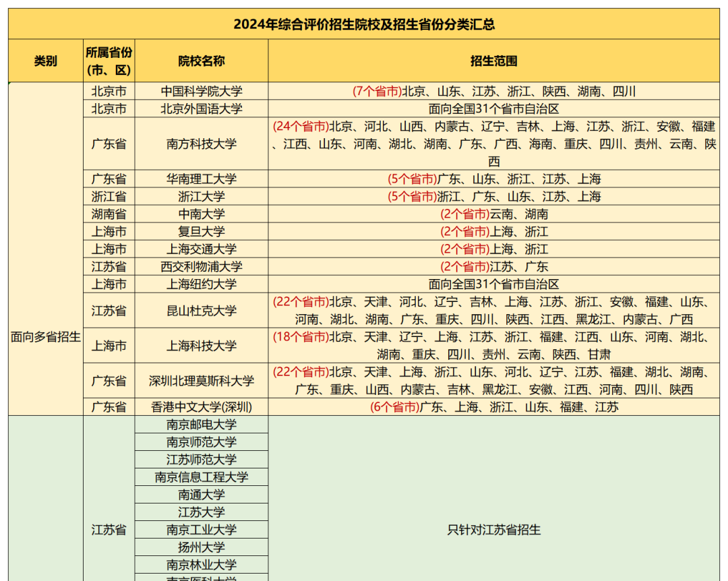Click the (22个省市) range for 深圳北理莫斯科大学
728x581 pixels.
tap(494, 381)
